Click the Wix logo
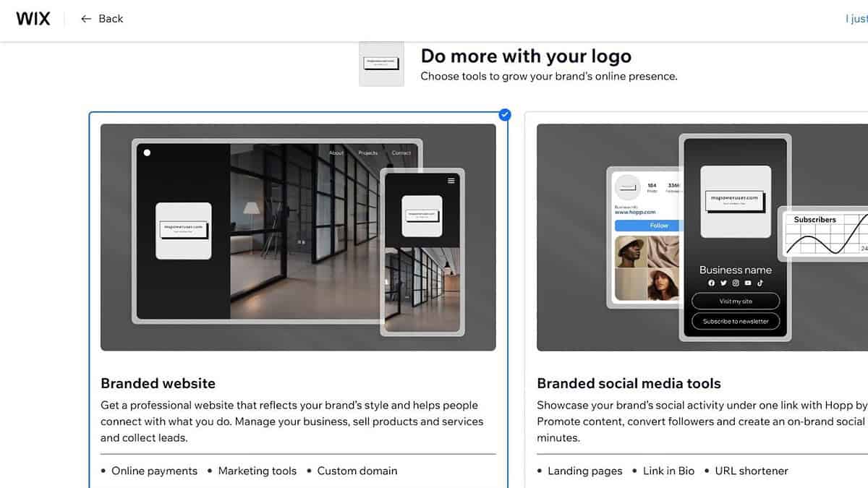 pos(33,19)
